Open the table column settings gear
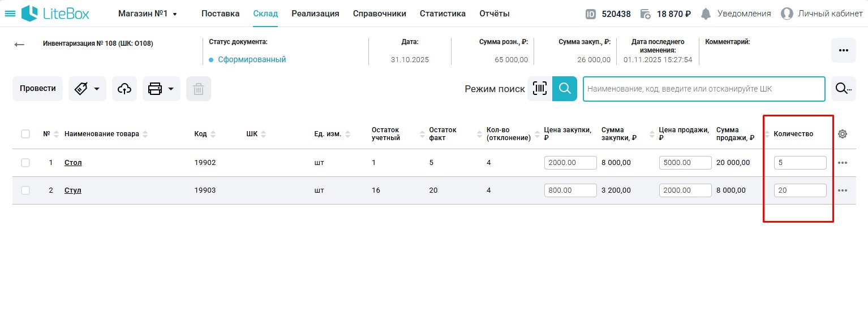Viewport: 868px width, 317px height. [x=843, y=134]
